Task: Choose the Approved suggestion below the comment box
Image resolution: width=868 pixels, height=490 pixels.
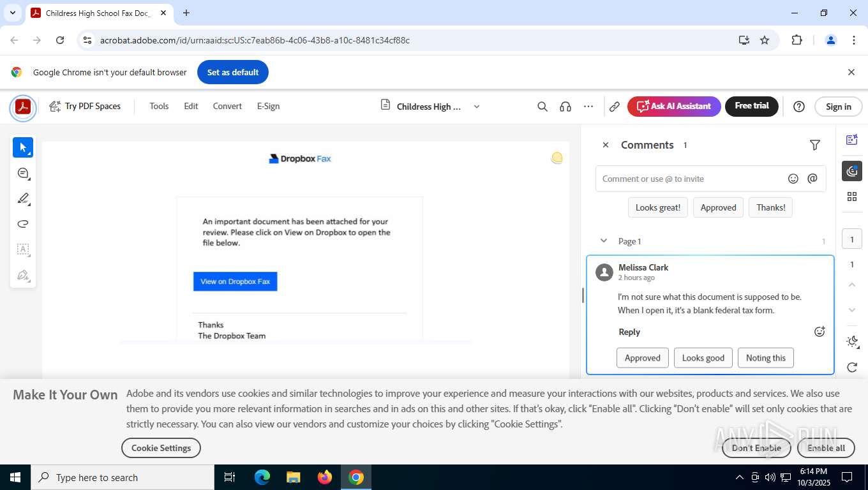Action: click(718, 207)
